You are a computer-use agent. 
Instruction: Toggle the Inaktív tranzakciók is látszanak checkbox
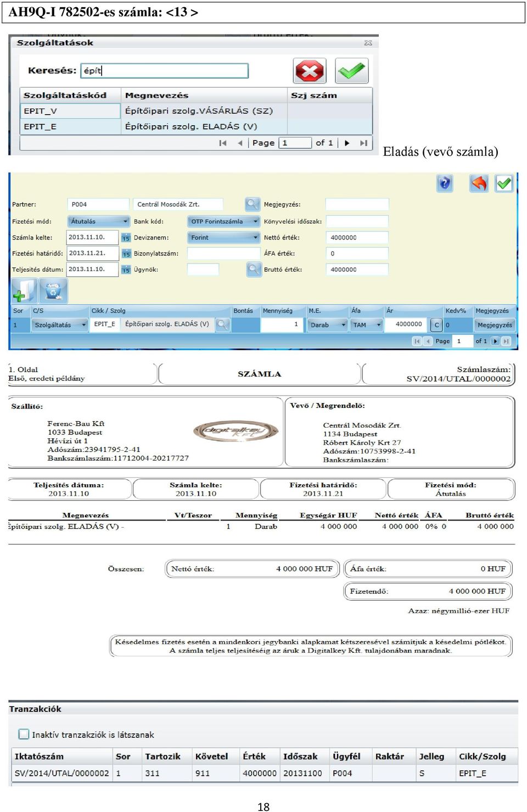click(24, 734)
